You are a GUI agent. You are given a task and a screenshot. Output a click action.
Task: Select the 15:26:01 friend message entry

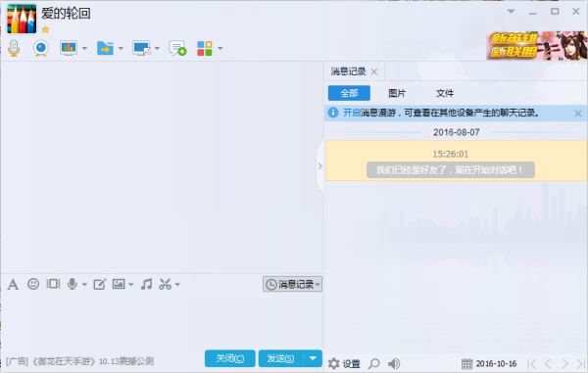click(x=456, y=161)
